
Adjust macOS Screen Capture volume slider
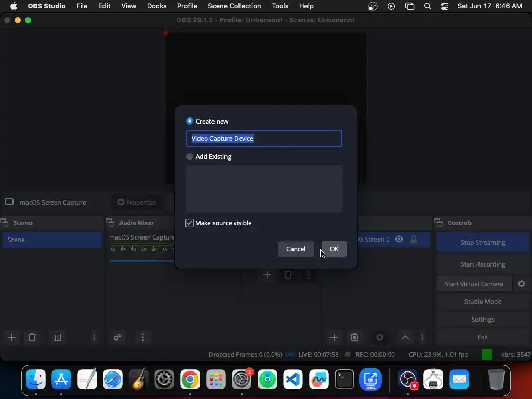(142, 261)
